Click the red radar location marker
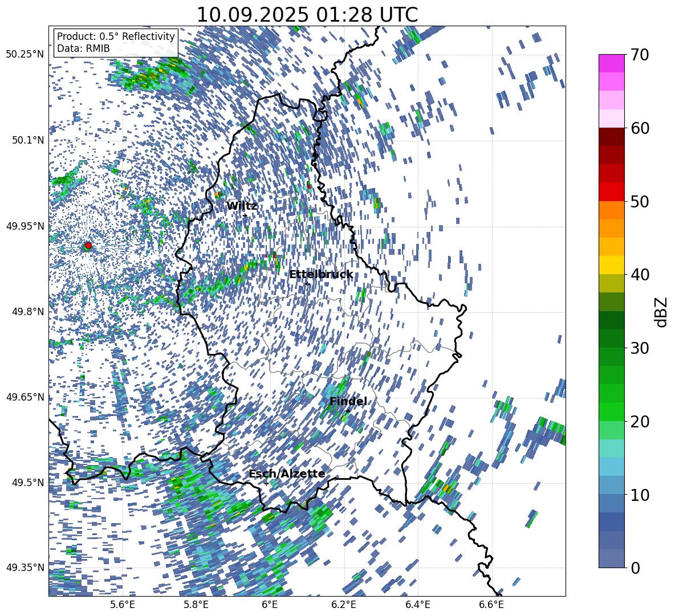The width and height of the screenshot is (675, 616). click(x=88, y=246)
